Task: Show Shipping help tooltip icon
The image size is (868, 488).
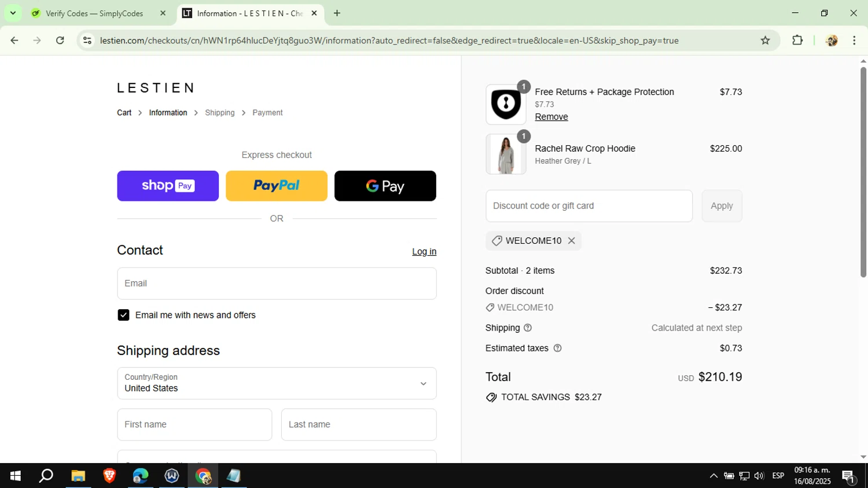Action: click(528, 328)
